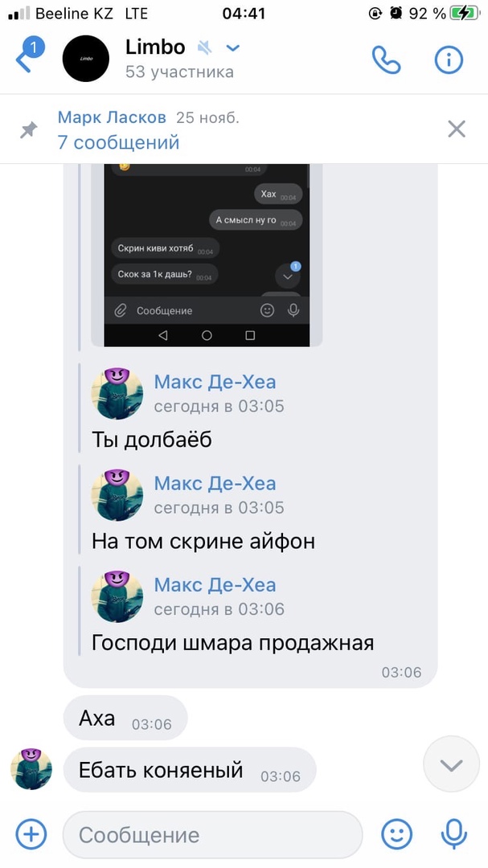Viewport: 488px width, 868px height.
Task: Open chat info via the circled i icon
Action: click(448, 59)
